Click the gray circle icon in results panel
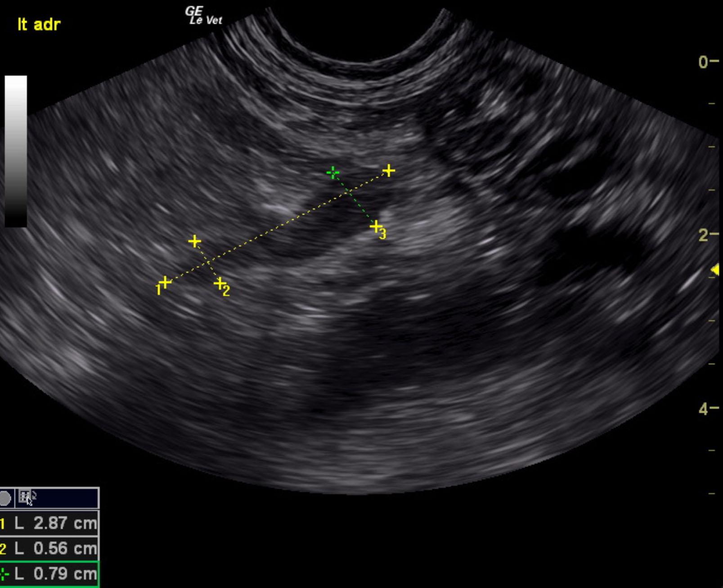 point(5,498)
